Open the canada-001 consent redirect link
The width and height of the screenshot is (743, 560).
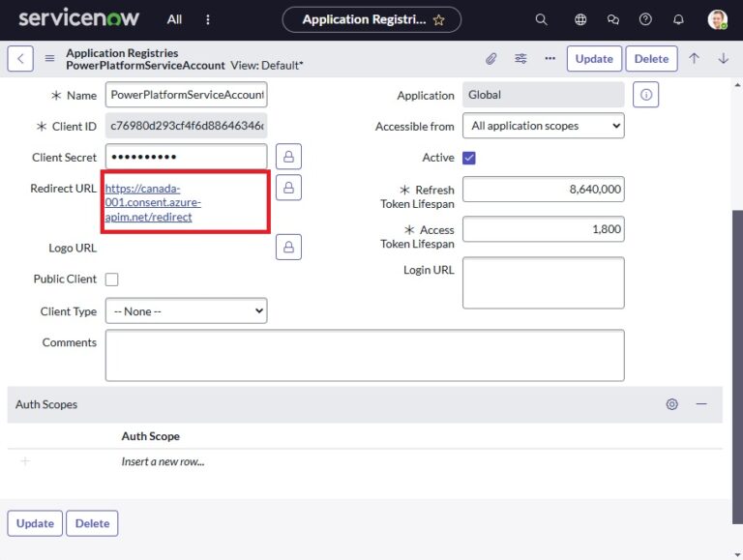(153, 202)
